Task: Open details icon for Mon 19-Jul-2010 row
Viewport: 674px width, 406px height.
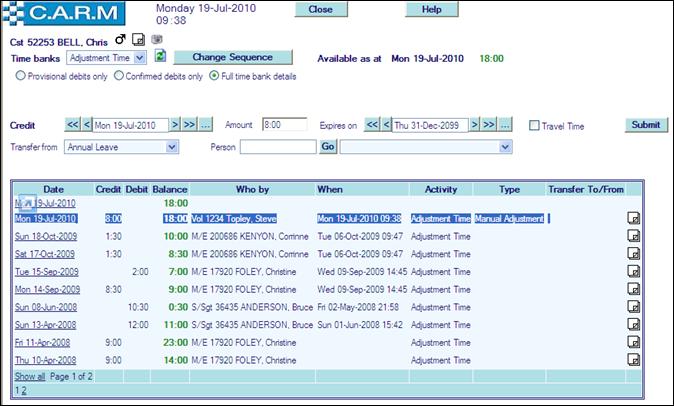Action: pyautogui.click(x=633, y=218)
